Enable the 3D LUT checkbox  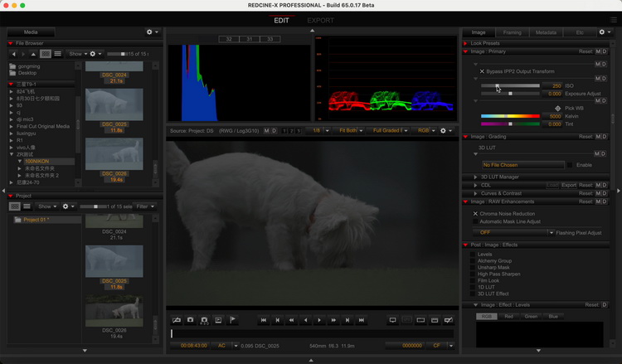coord(568,165)
